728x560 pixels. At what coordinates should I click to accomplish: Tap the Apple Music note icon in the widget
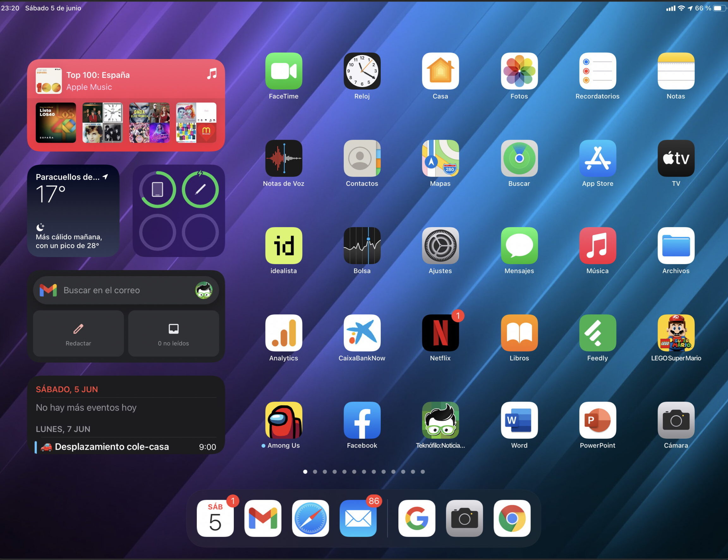click(x=212, y=73)
